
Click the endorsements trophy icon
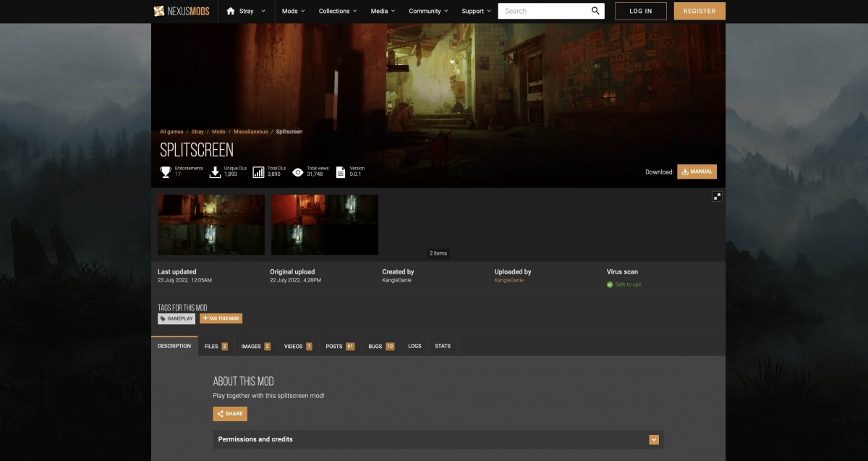pyautogui.click(x=166, y=172)
